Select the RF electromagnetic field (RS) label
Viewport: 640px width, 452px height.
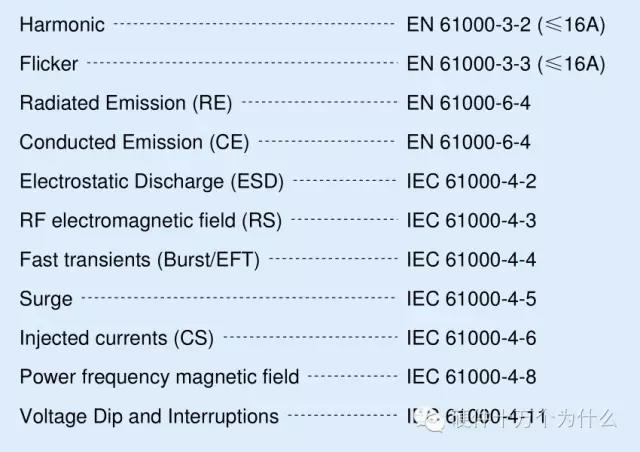(x=150, y=220)
